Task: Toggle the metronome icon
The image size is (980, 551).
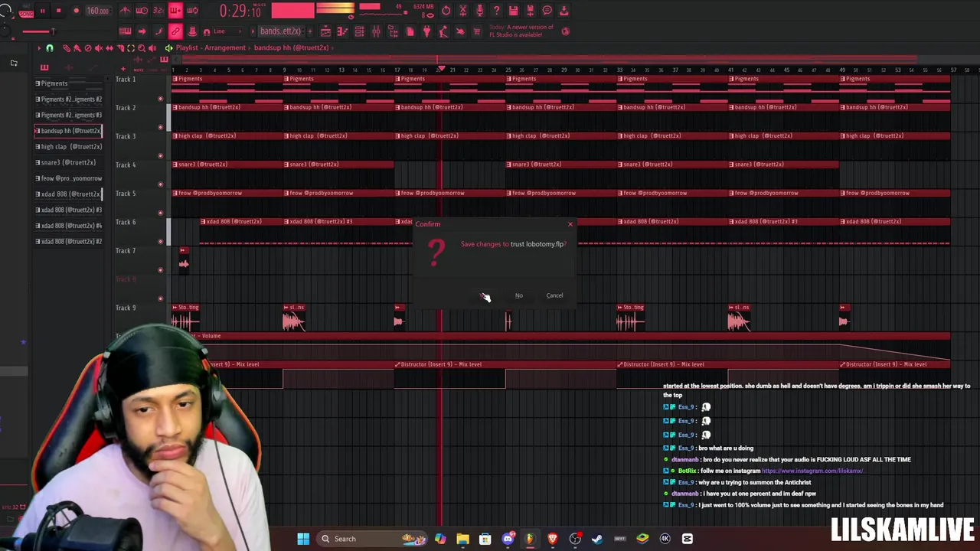Action: click(124, 11)
